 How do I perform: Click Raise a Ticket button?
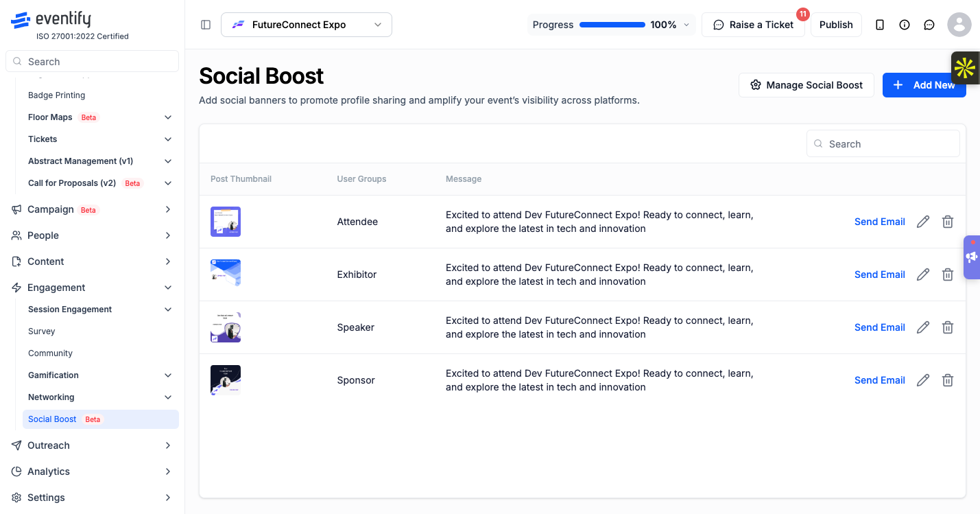(x=753, y=25)
